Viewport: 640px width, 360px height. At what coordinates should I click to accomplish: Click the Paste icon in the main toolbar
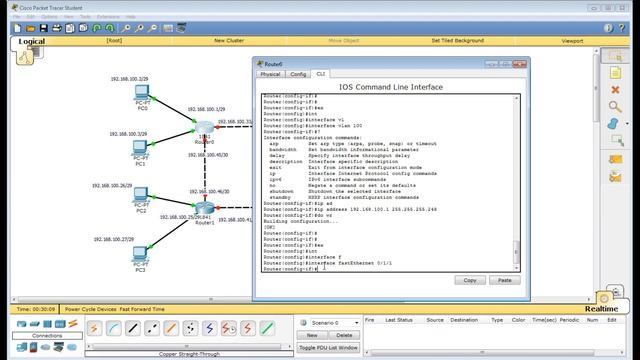click(x=83, y=28)
